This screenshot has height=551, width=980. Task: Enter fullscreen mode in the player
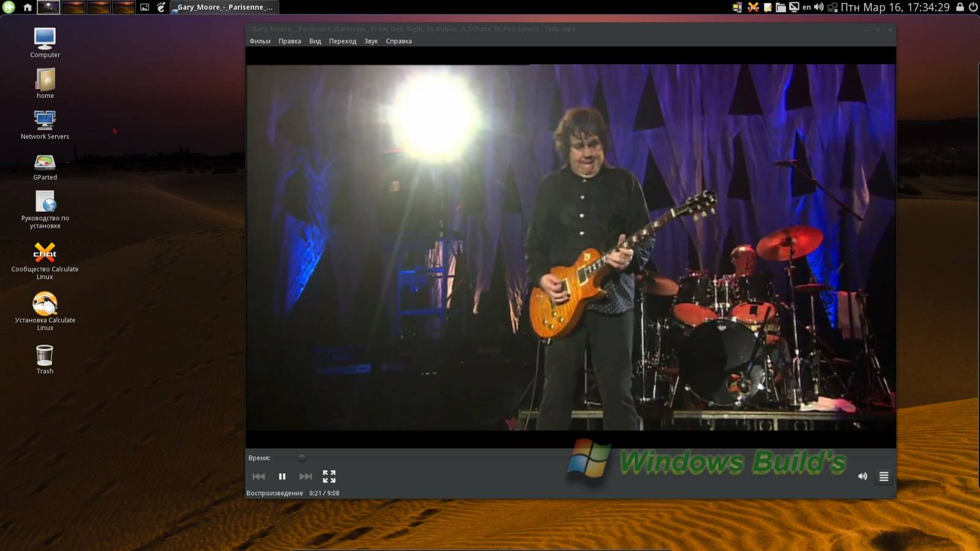[x=330, y=476]
